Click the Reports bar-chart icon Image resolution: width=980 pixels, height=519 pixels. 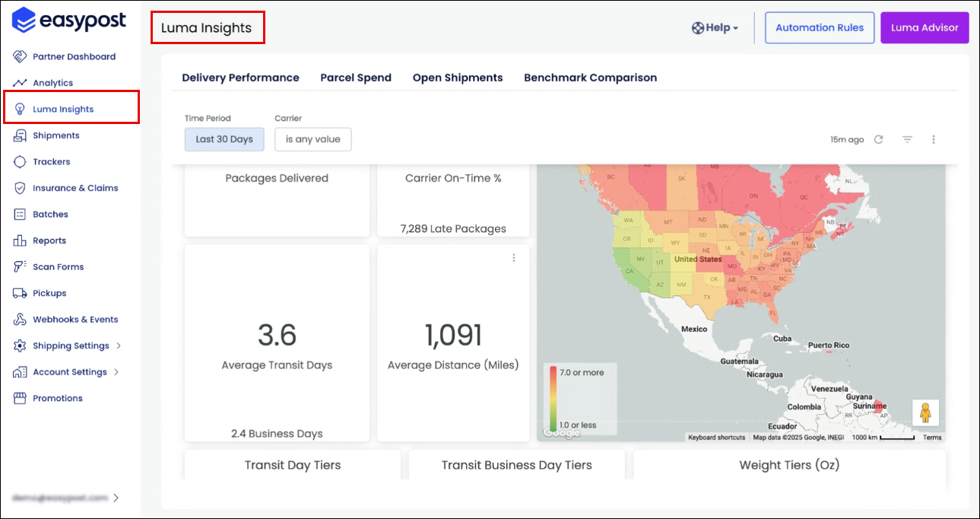pyautogui.click(x=21, y=240)
